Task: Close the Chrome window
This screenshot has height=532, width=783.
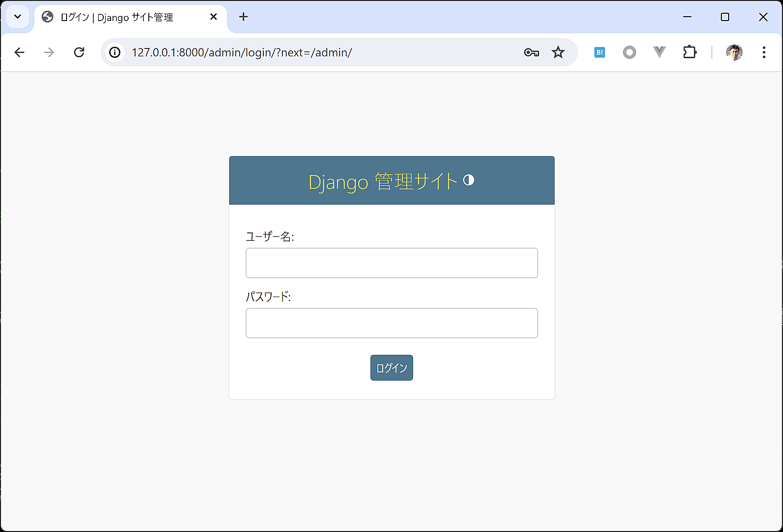Action: coord(763,17)
